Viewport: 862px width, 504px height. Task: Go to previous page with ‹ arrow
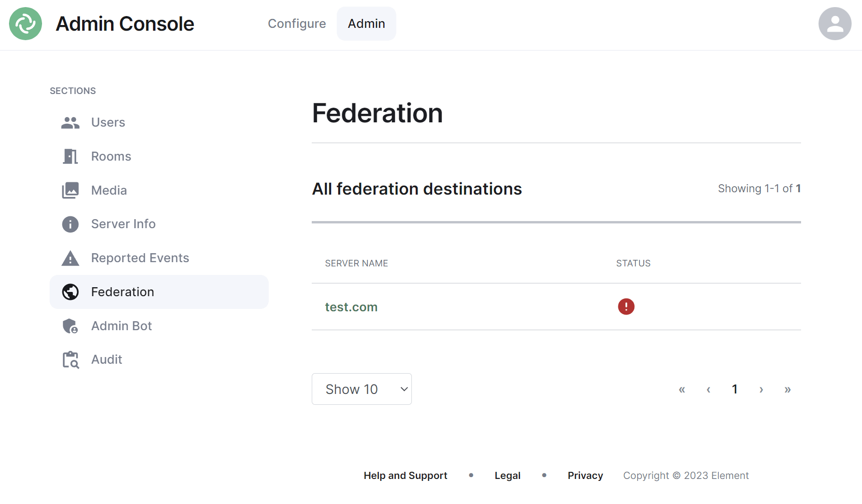tap(708, 390)
